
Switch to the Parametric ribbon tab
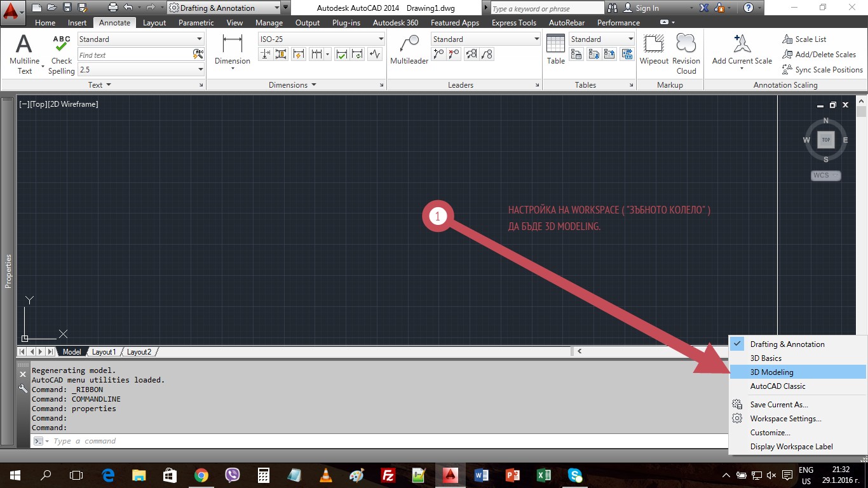pyautogui.click(x=196, y=22)
